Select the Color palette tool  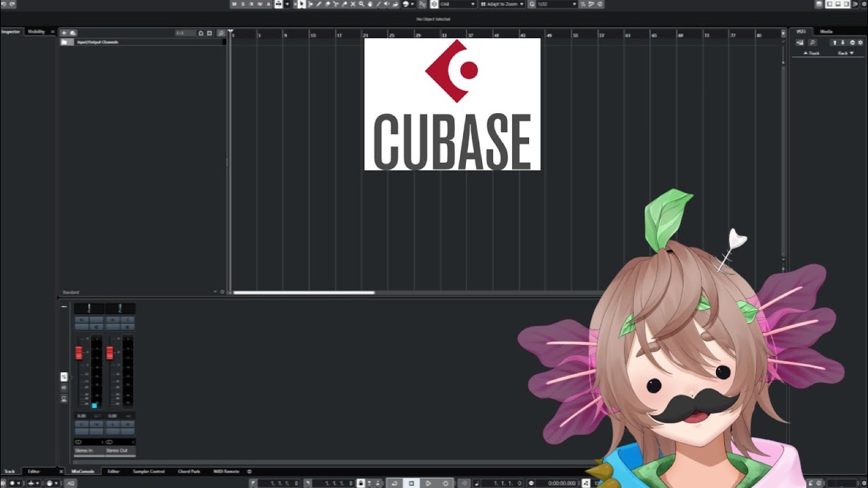(x=405, y=4)
